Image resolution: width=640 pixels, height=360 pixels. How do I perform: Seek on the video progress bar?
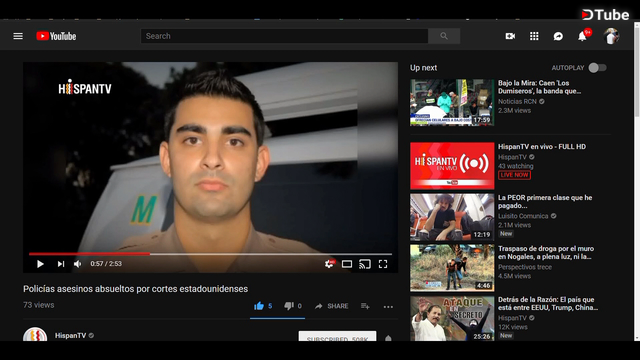coord(210,254)
